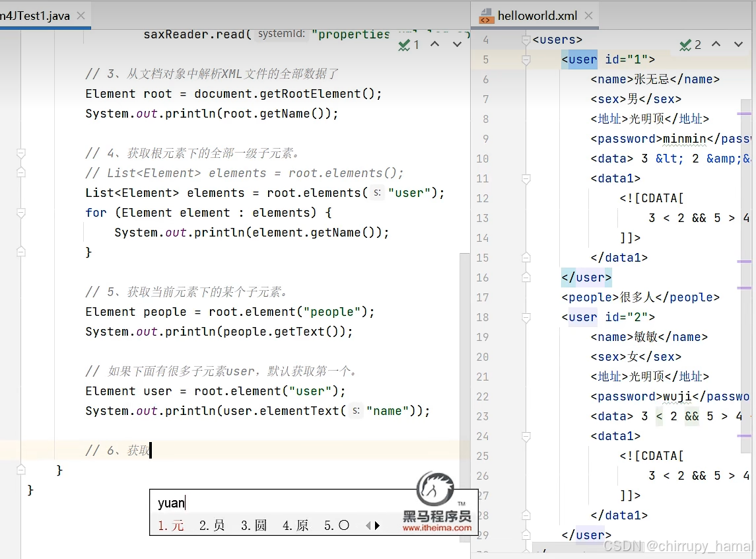The image size is (756, 559).
Task: Go to next highlighted problem in XML editor
Action: tap(738, 44)
